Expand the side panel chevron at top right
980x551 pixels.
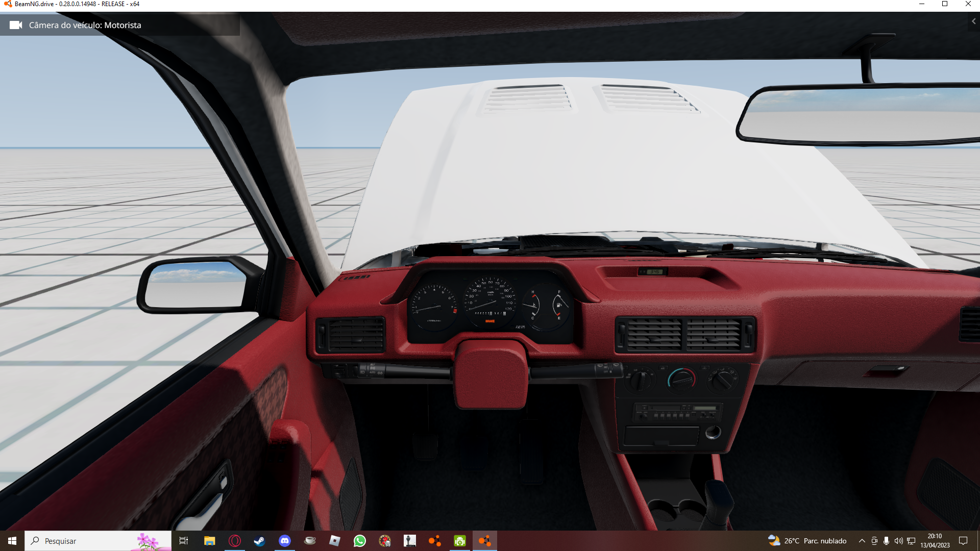[x=974, y=21]
